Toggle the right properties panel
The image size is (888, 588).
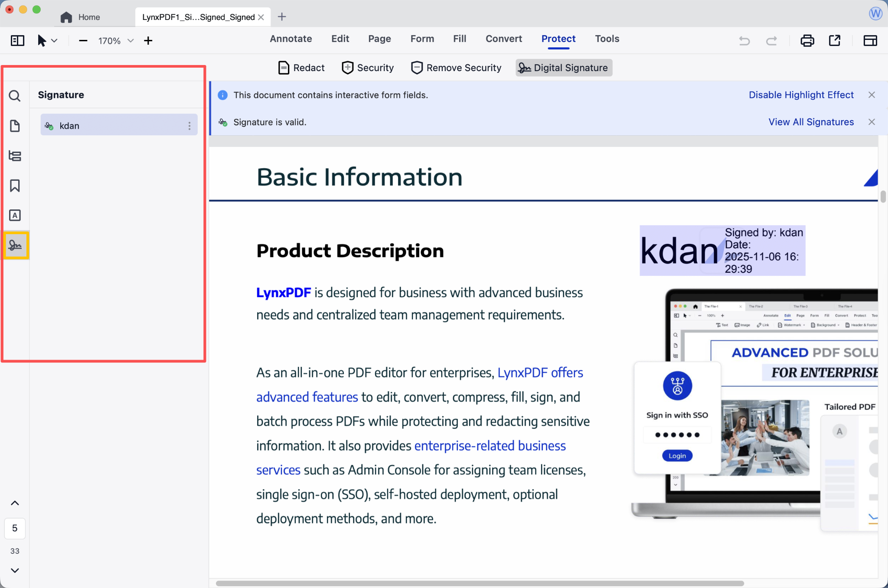pyautogui.click(x=870, y=41)
